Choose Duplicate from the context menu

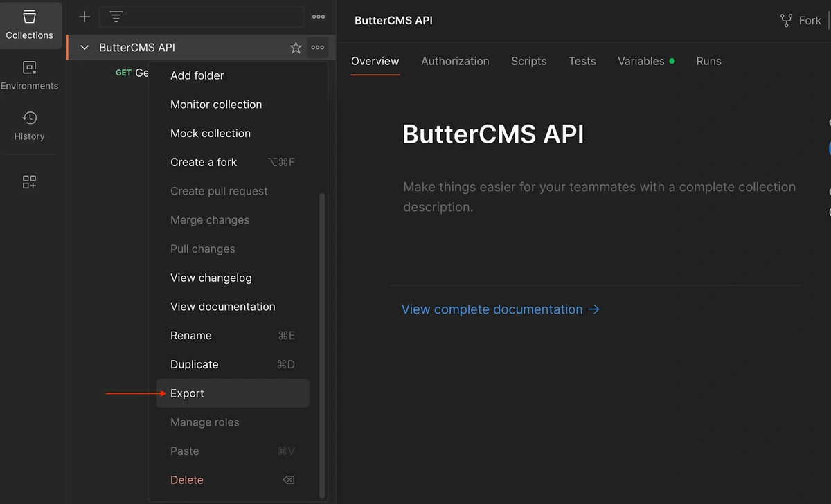coord(233,365)
